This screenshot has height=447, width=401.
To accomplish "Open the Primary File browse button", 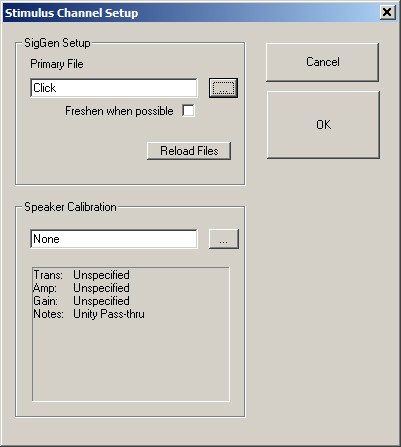I will coord(223,88).
